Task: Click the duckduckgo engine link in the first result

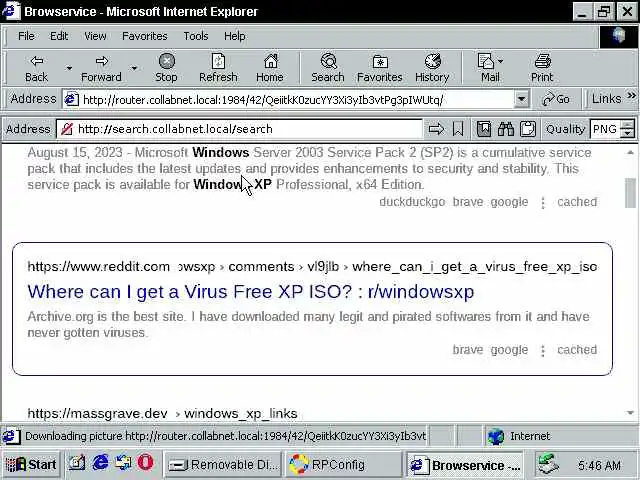Action: (412, 202)
